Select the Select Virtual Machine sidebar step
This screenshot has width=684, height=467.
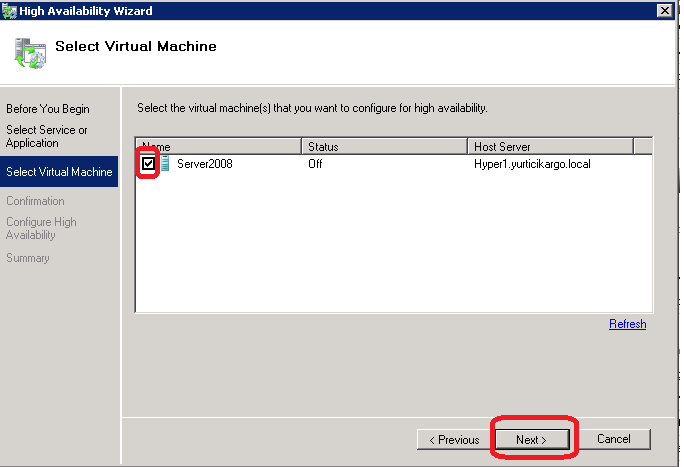(x=59, y=172)
